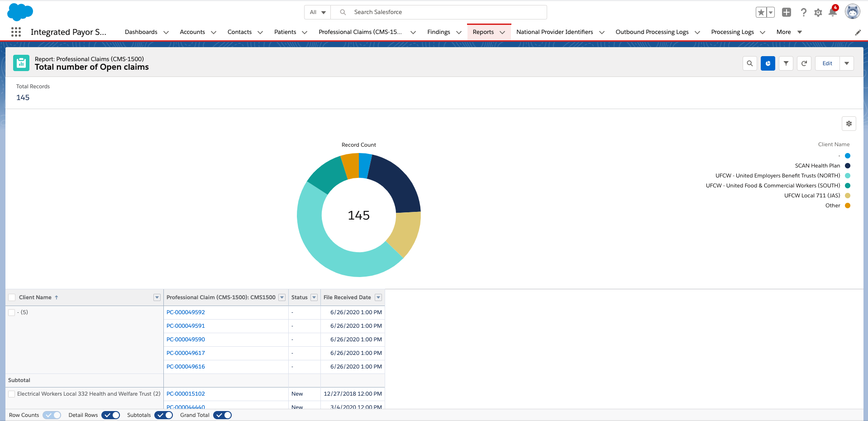This screenshot has height=421, width=868.
Task: Open the report filters funnel button
Action: click(x=786, y=63)
